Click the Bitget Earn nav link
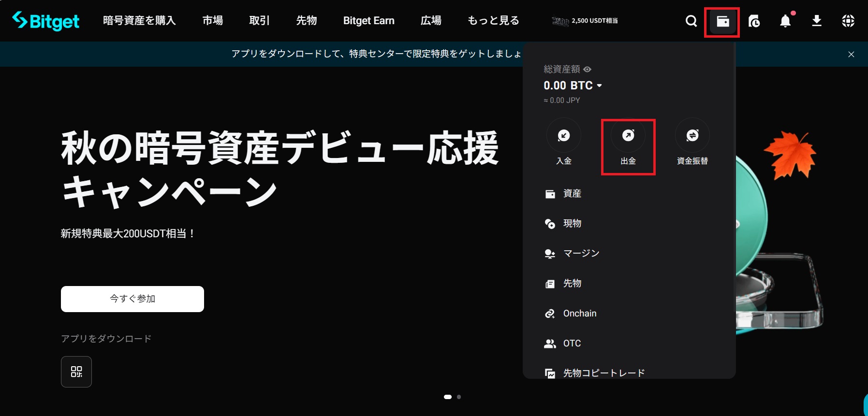 (368, 21)
